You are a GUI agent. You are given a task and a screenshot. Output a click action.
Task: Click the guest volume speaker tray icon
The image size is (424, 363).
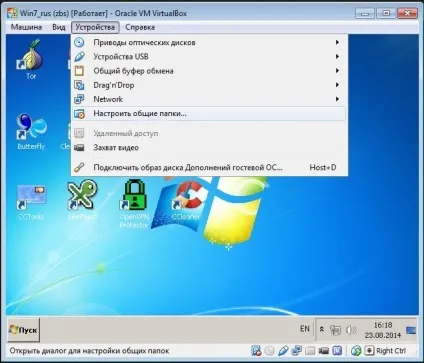(x=351, y=330)
